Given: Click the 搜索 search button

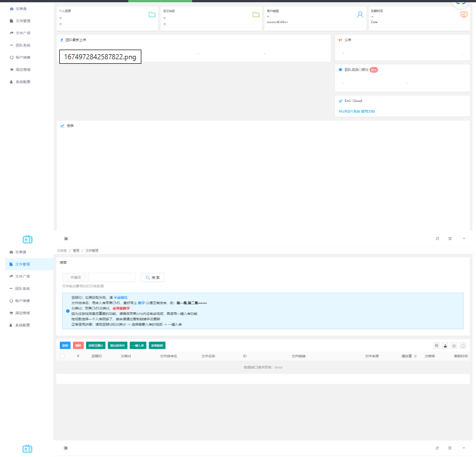Looking at the screenshot, I should coord(152,278).
